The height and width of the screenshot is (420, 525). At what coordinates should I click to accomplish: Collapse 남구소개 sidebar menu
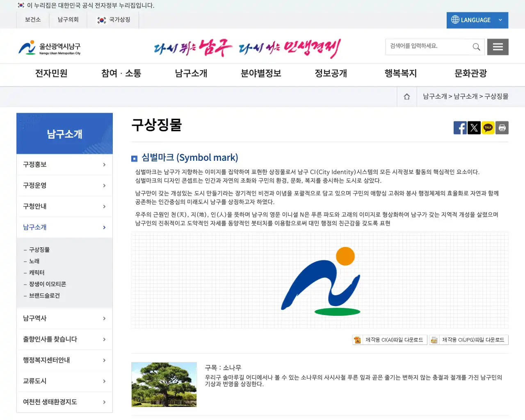(64, 227)
